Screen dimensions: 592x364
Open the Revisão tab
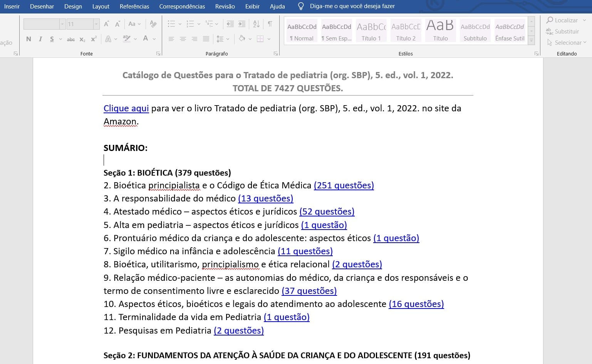click(225, 7)
